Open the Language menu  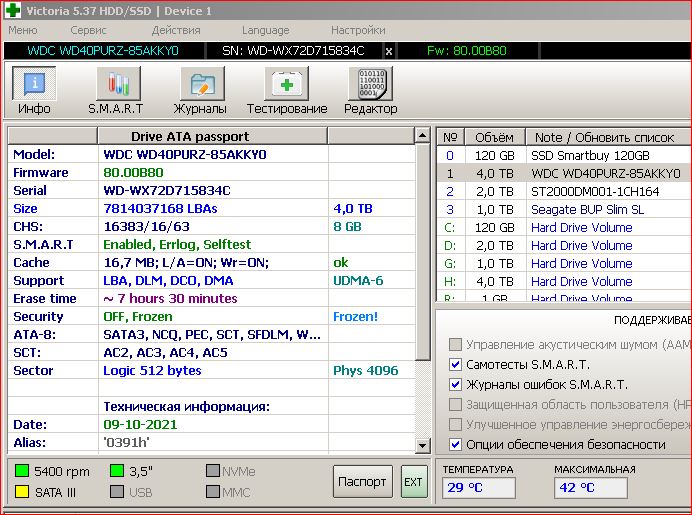tap(266, 30)
